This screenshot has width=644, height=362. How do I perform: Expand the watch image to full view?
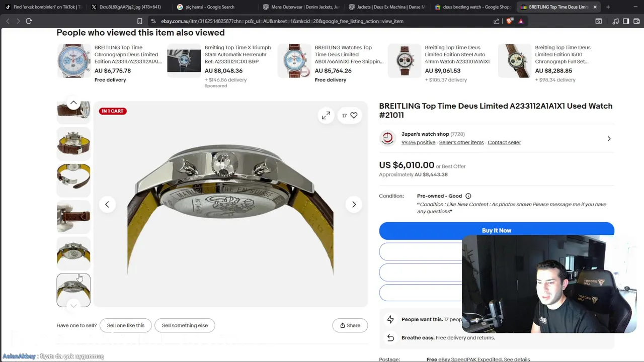[326, 116]
